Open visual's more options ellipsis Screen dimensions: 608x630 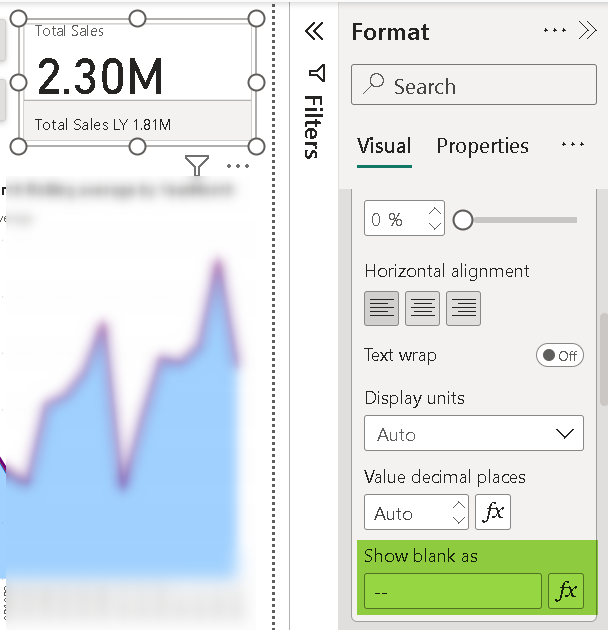pyautogui.click(x=238, y=166)
